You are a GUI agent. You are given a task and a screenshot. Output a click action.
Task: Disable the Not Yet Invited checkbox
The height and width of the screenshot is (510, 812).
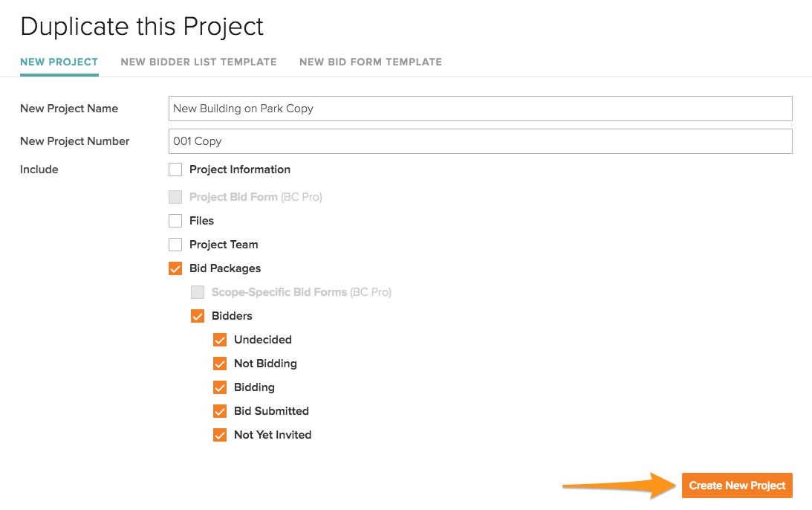coord(220,435)
